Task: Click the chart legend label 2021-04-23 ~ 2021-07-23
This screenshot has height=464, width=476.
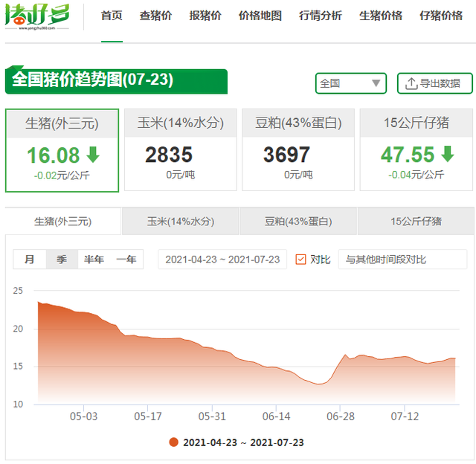Action: pos(243,442)
